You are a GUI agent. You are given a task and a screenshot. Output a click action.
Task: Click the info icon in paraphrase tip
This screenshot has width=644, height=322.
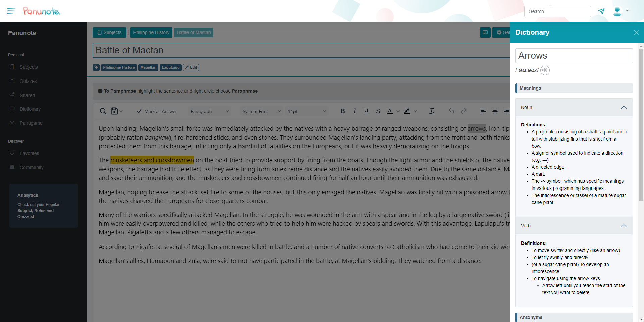coord(100,91)
